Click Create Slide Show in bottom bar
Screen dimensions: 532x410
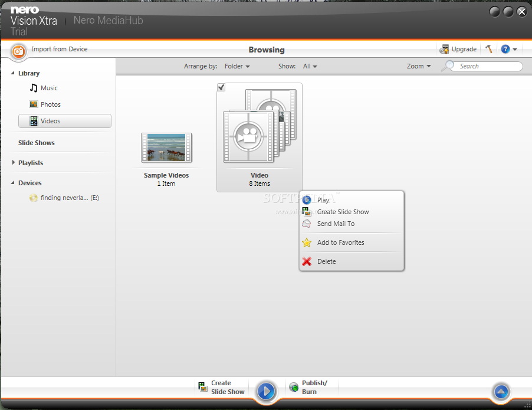point(222,387)
